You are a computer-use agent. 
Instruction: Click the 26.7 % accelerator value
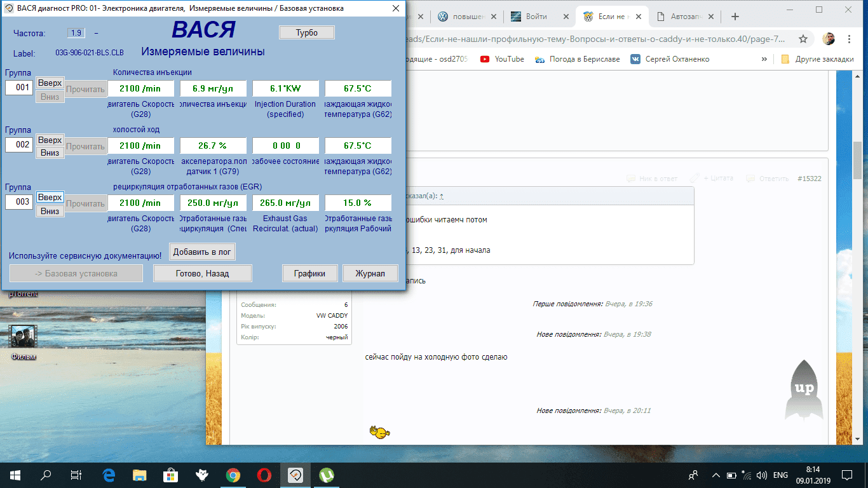point(213,146)
